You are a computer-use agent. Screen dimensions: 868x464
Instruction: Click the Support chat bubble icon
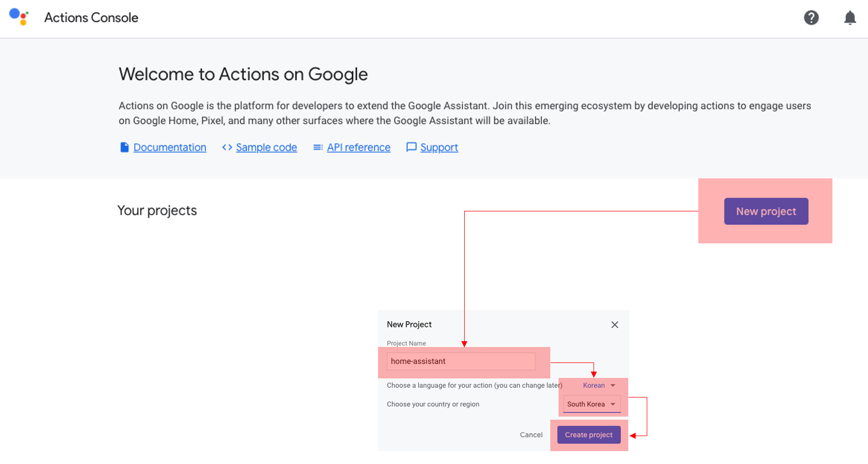pos(411,147)
